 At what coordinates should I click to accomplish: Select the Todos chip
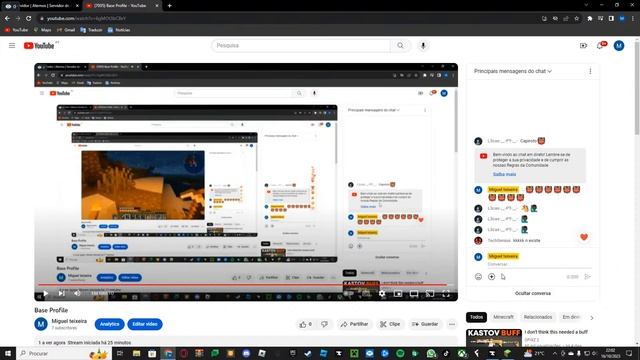pyautogui.click(x=476, y=317)
